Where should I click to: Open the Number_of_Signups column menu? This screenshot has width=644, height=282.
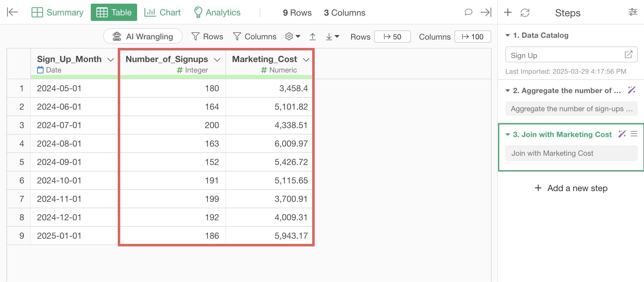pyautogui.click(x=217, y=60)
